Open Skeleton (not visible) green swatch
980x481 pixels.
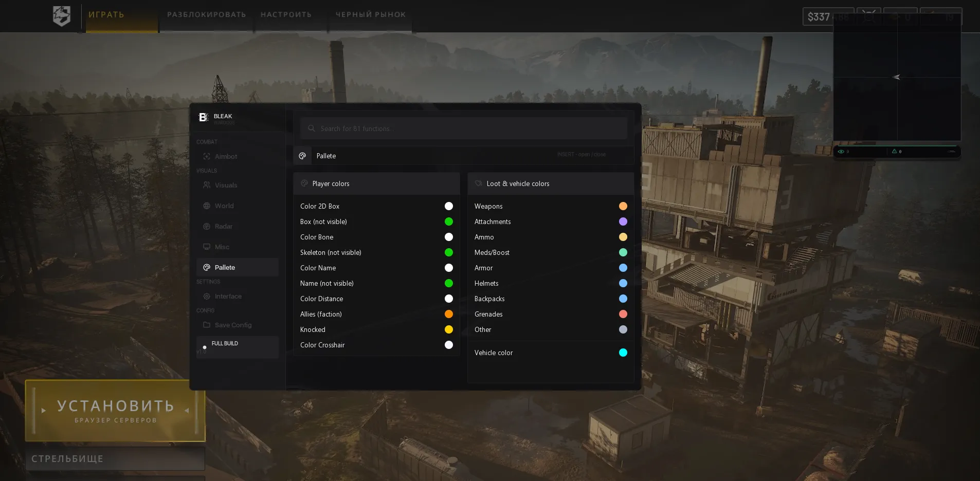[449, 252]
